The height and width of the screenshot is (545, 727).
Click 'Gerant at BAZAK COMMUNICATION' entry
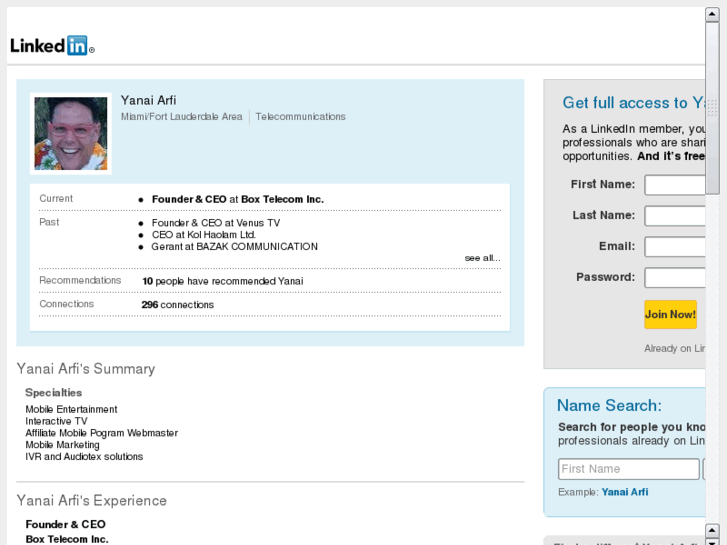pyautogui.click(x=235, y=247)
